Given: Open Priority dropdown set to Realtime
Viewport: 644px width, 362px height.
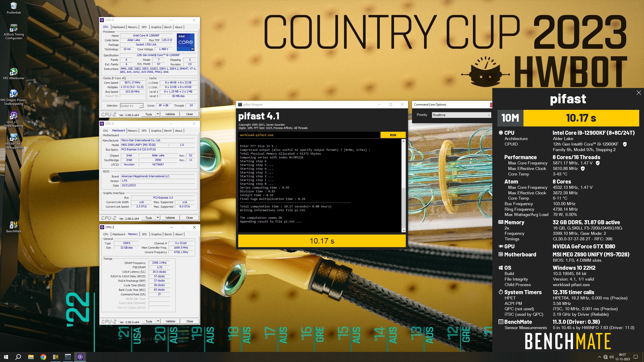Looking at the screenshot, I should coord(461,115).
